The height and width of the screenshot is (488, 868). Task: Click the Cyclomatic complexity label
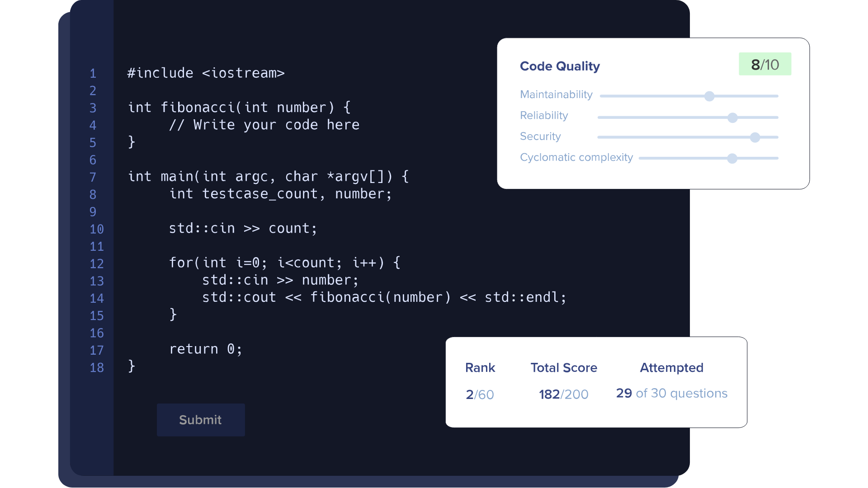[x=576, y=157]
